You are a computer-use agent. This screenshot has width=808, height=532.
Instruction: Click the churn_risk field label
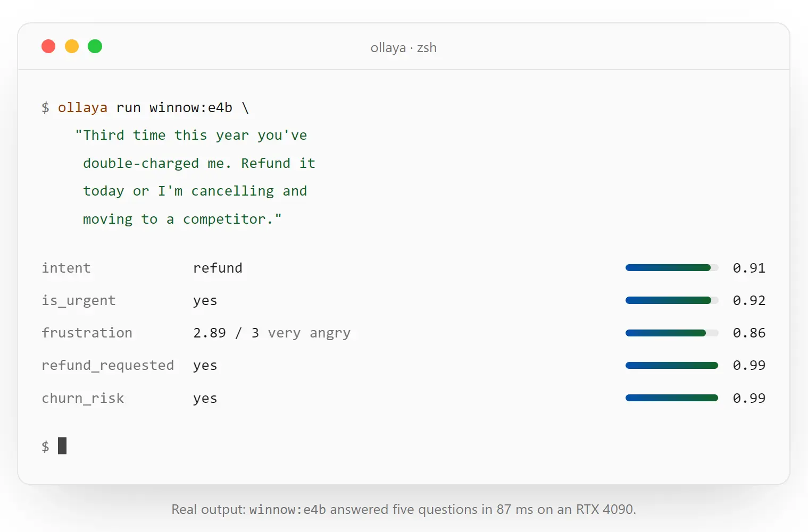[83, 398]
